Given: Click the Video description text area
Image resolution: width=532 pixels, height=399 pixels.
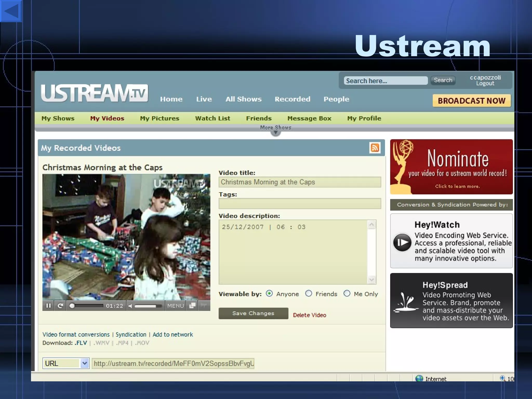Looking at the screenshot, I should coord(293,252).
